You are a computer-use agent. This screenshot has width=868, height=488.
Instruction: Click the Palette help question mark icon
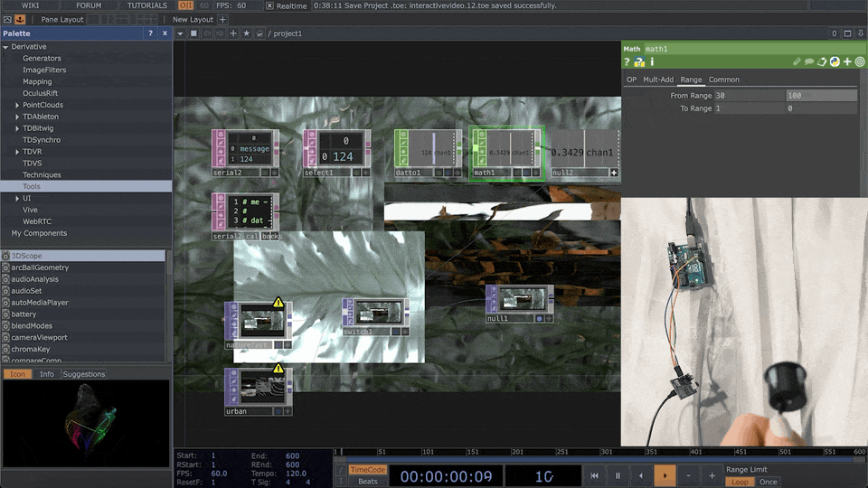[150, 33]
